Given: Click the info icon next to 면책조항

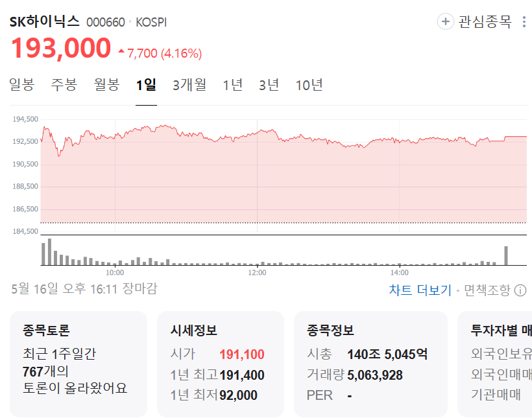Looking at the screenshot, I should click(520, 290).
